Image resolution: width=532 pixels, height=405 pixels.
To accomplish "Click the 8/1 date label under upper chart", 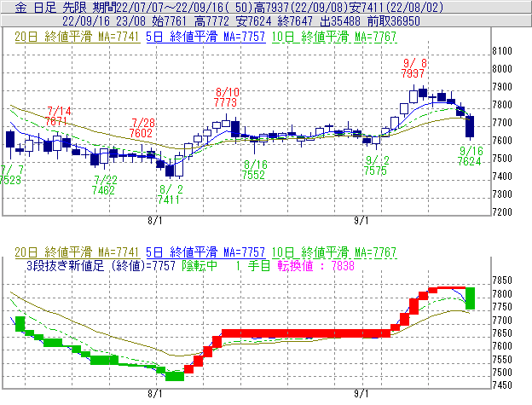I will click(x=154, y=221).
